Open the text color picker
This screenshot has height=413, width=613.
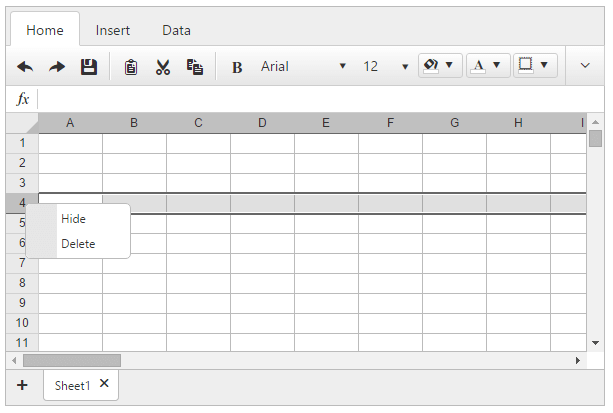pyautogui.click(x=488, y=66)
